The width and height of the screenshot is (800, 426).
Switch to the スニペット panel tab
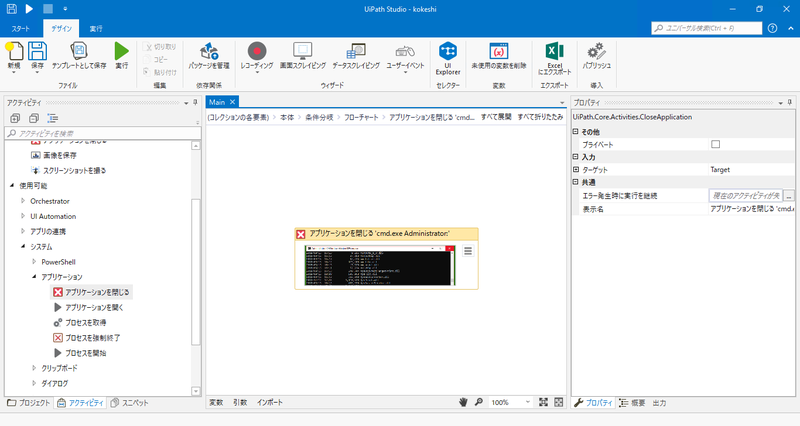point(130,403)
